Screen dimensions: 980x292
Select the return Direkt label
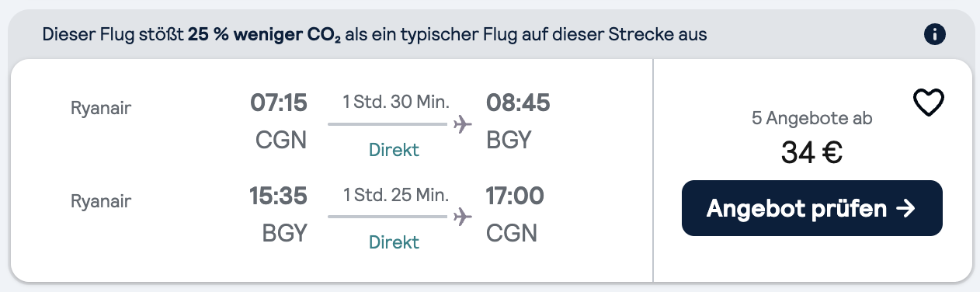[394, 242]
